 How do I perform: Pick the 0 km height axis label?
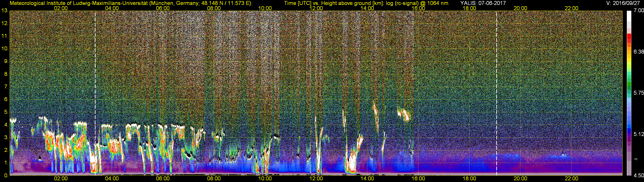coord(6,176)
